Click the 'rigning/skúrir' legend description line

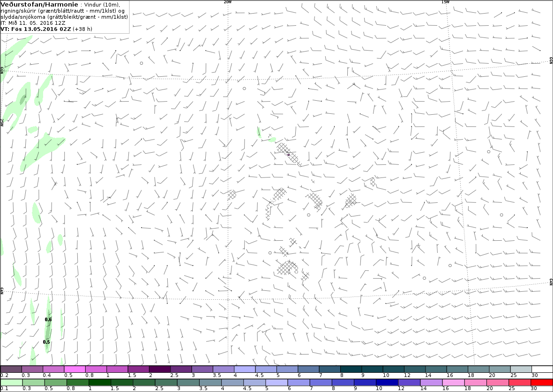point(62,11)
